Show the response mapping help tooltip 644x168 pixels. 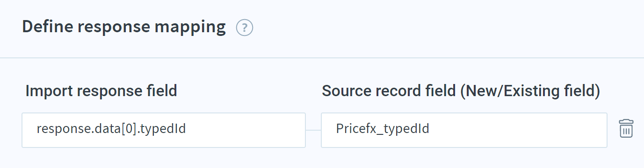(245, 28)
